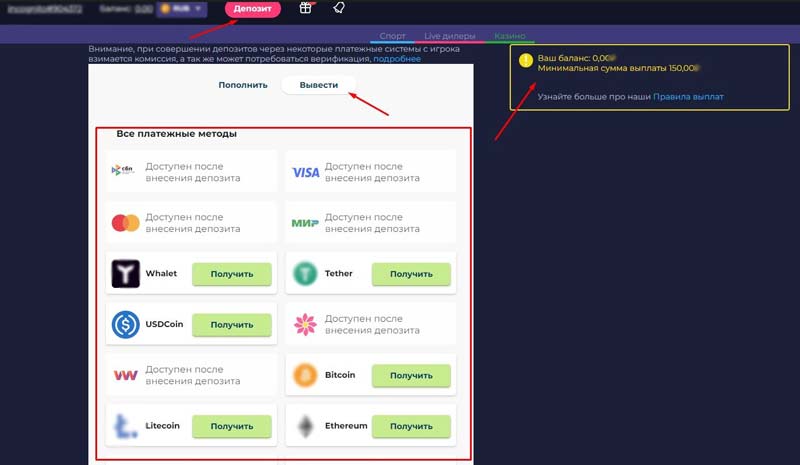This screenshot has height=465, width=800.
Task: Click the Ethereum diamond icon
Action: [x=305, y=426]
